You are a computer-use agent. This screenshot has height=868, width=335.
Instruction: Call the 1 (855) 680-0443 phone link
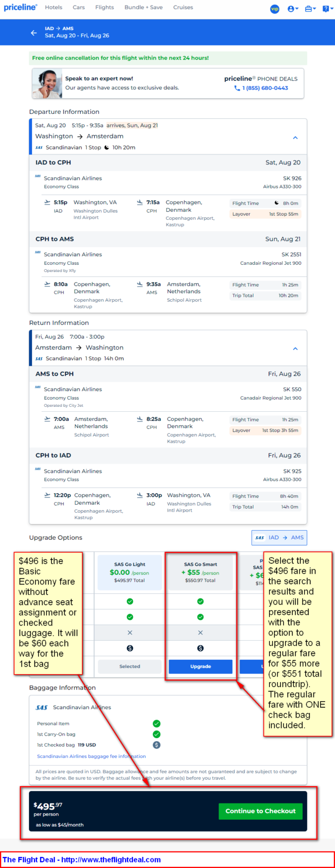261,88
